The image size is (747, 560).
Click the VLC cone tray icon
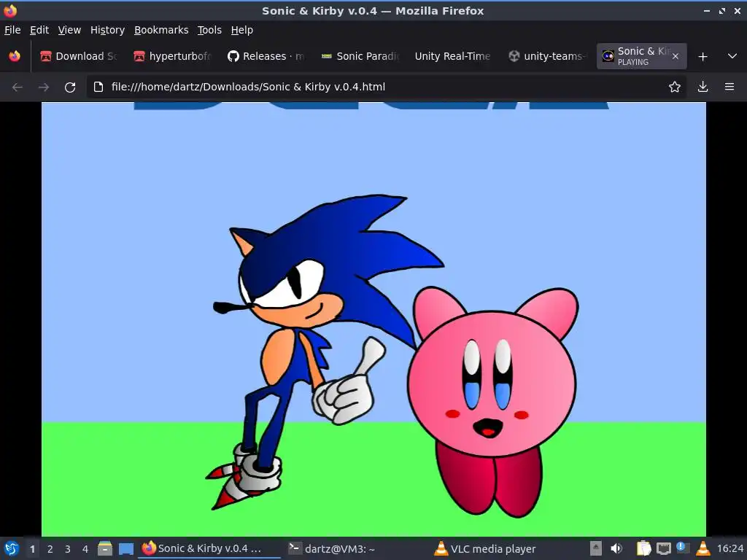coord(703,548)
